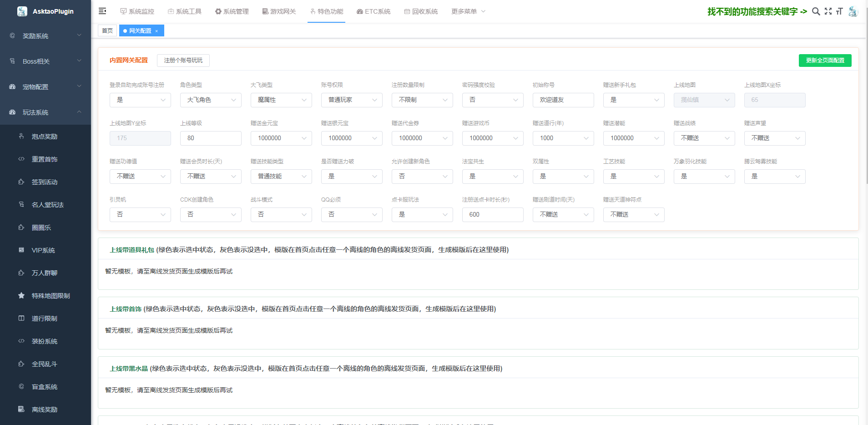868x425 pixels.
Task: Open the search icon in header
Action: click(816, 11)
